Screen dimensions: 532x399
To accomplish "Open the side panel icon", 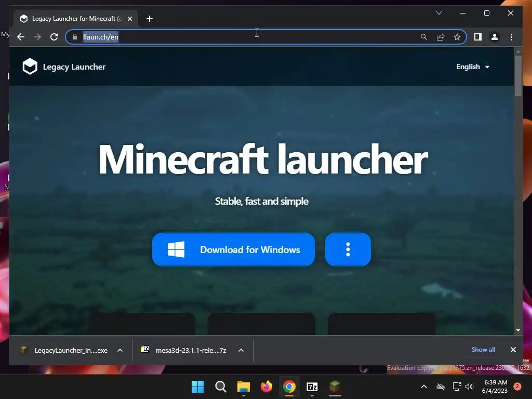I will [478, 37].
